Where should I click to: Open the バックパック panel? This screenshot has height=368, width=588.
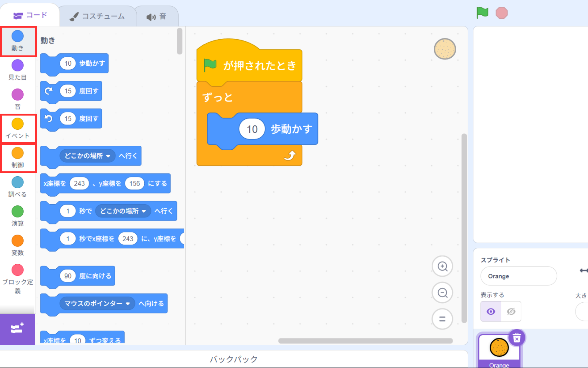tap(233, 359)
